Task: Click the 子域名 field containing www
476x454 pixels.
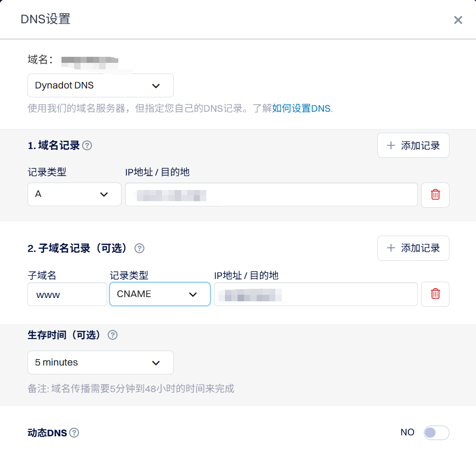Action: pyautogui.click(x=67, y=294)
